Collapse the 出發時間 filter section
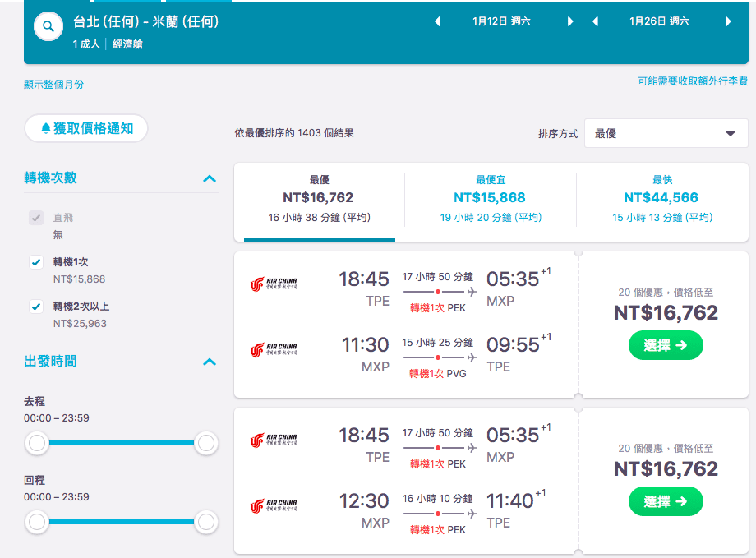Screen dimensions: 756x558 (210, 362)
